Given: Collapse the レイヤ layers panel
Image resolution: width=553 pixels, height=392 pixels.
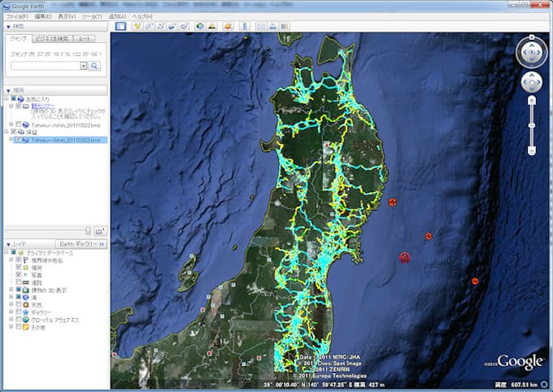Looking at the screenshot, I should tap(8, 244).
